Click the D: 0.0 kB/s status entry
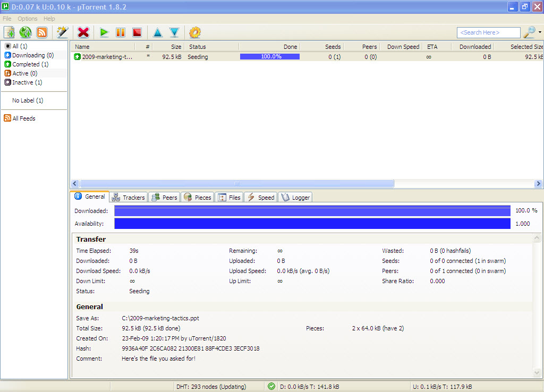This screenshot has width=544, height=392. point(310,387)
